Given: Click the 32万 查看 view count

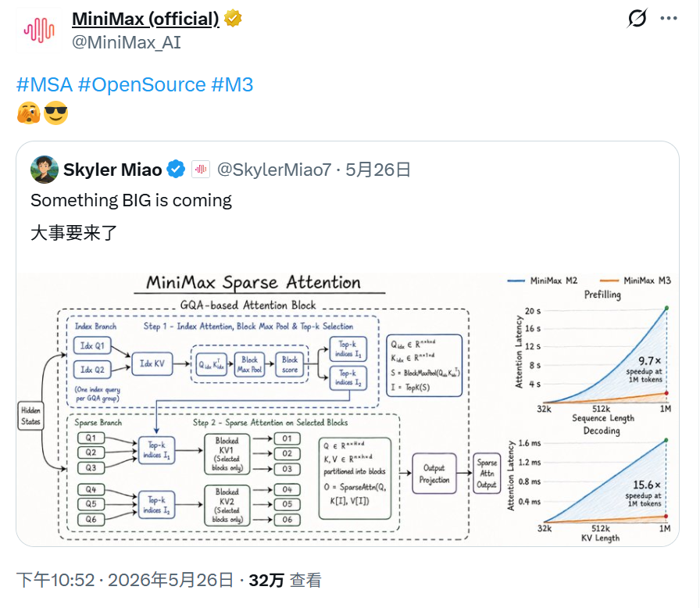Looking at the screenshot, I should 285,581.
